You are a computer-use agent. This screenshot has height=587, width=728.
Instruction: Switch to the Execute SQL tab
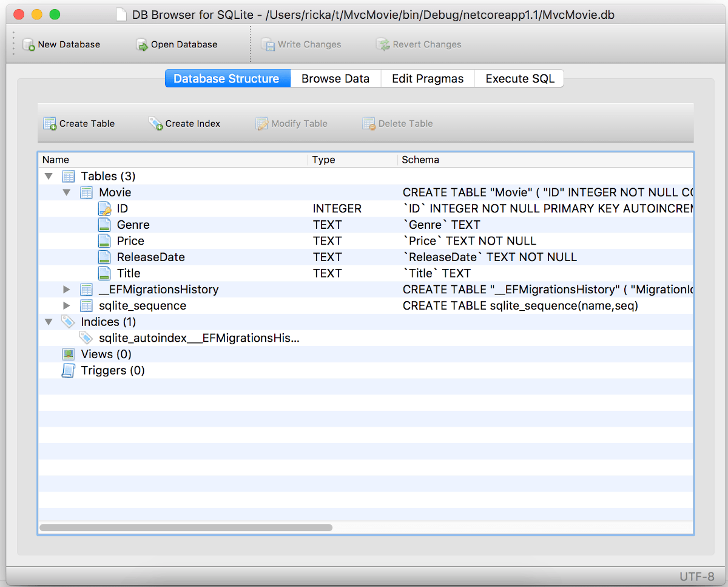click(x=519, y=78)
